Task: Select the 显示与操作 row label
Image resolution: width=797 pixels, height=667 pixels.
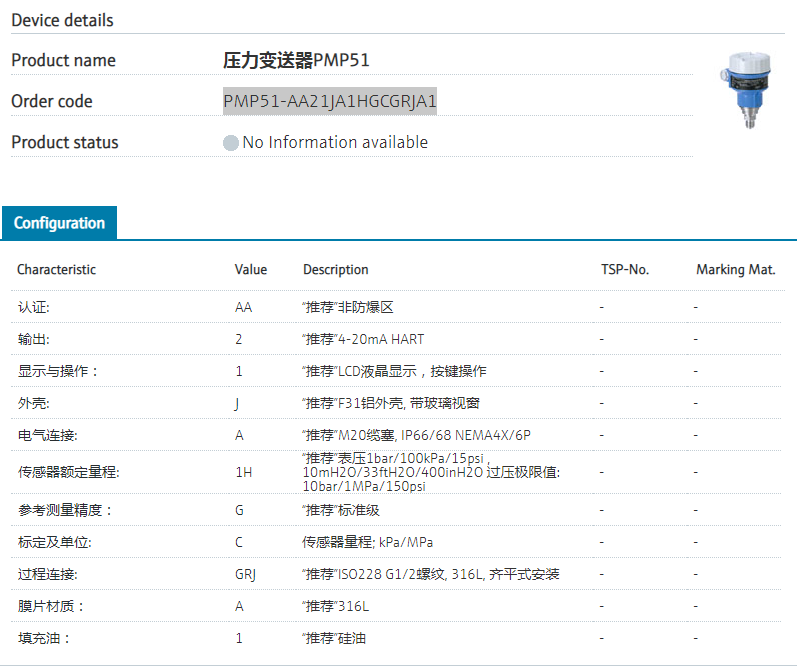Action: (59, 371)
